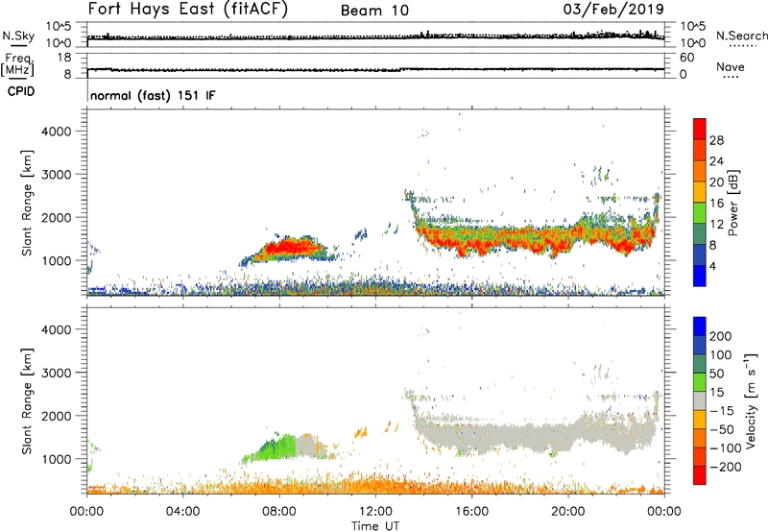This screenshot has height=532, width=768.
Task: Click the "18" tick on frequency axis
Action: tap(64, 58)
